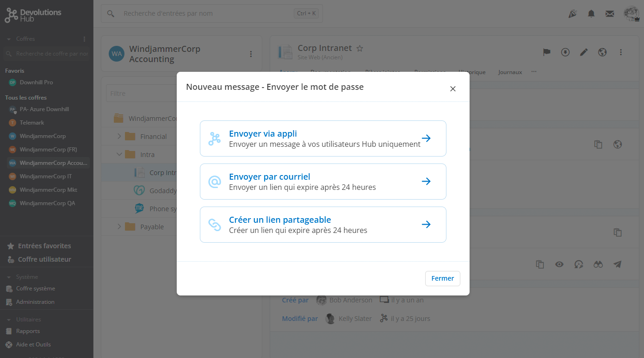Open Aide et Outils

point(33,345)
